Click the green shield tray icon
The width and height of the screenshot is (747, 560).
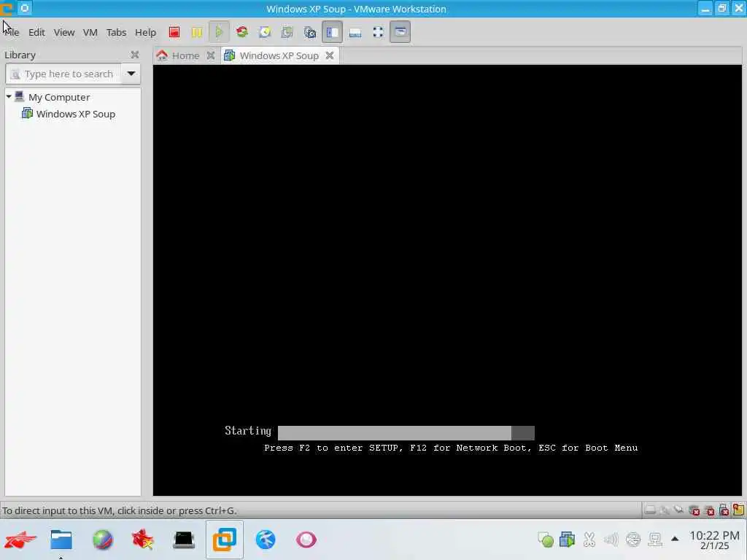[x=546, y=540]
